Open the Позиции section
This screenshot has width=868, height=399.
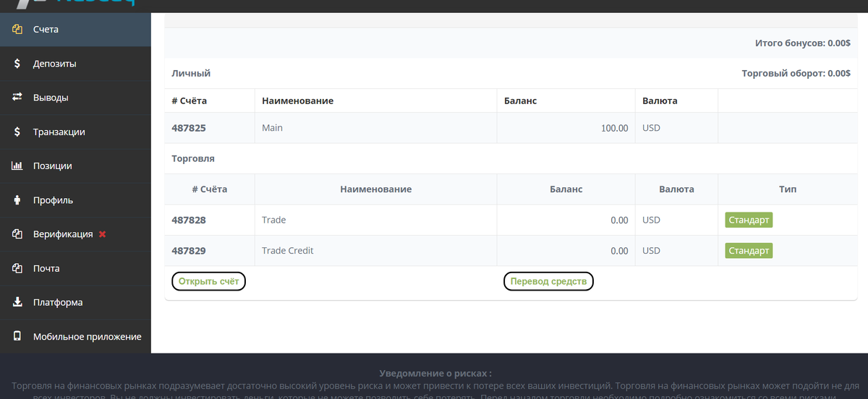[75, 166]
